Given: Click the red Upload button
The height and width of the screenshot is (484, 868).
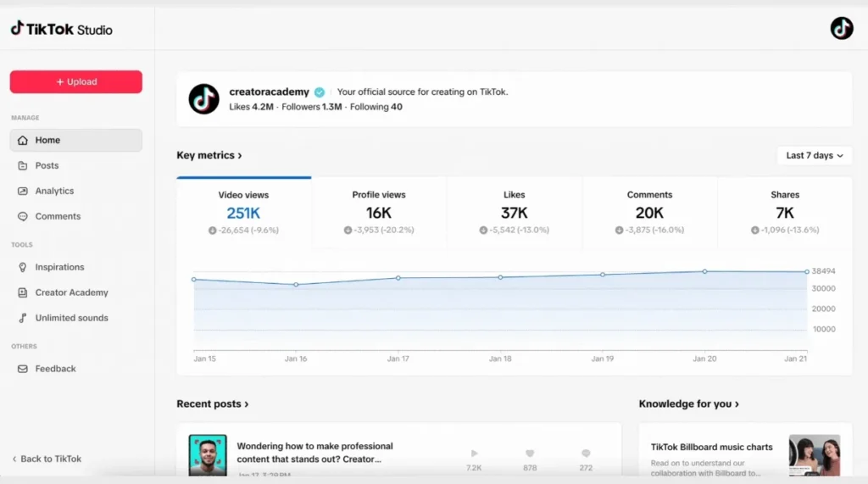Looking at the screenshot, I should [x=75, y=82].
